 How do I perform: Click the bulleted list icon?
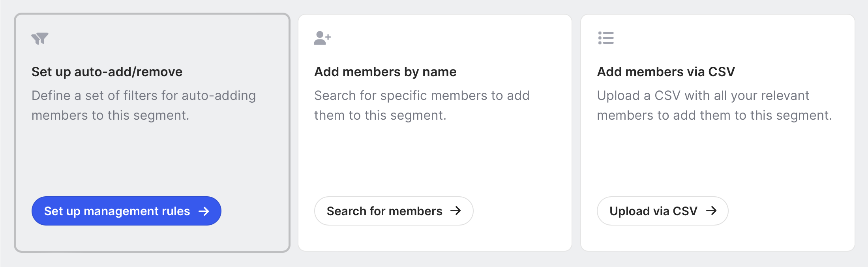pos(606,38)
